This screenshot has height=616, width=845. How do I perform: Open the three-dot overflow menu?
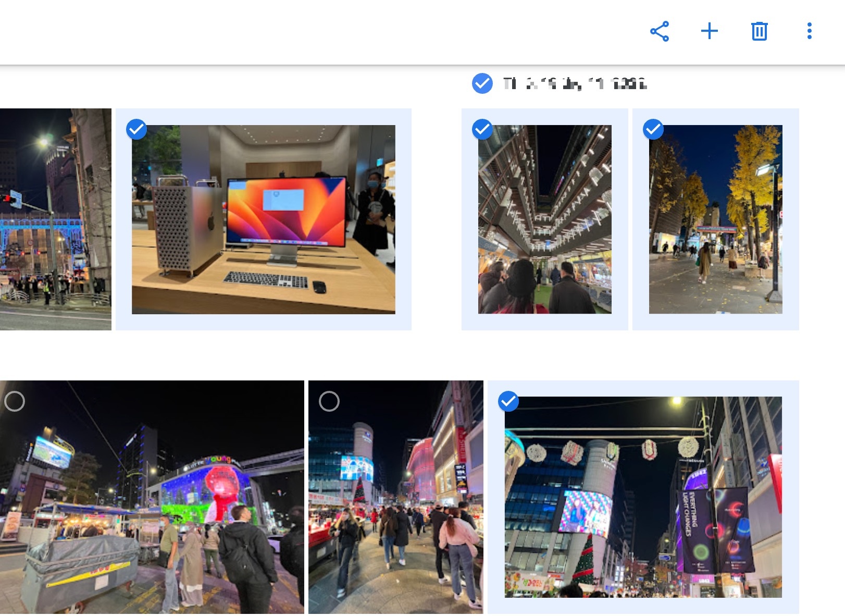point(808,32)
